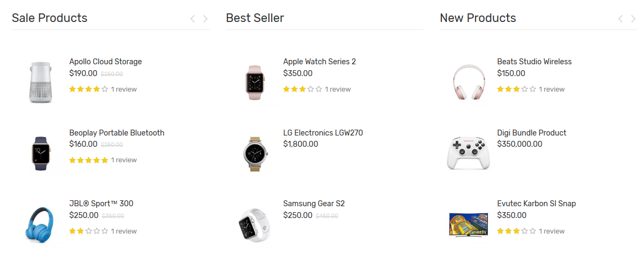This screenshot has width=644, height=263.
Task: Click next arrow in New Products
Action: coord(633,19)
